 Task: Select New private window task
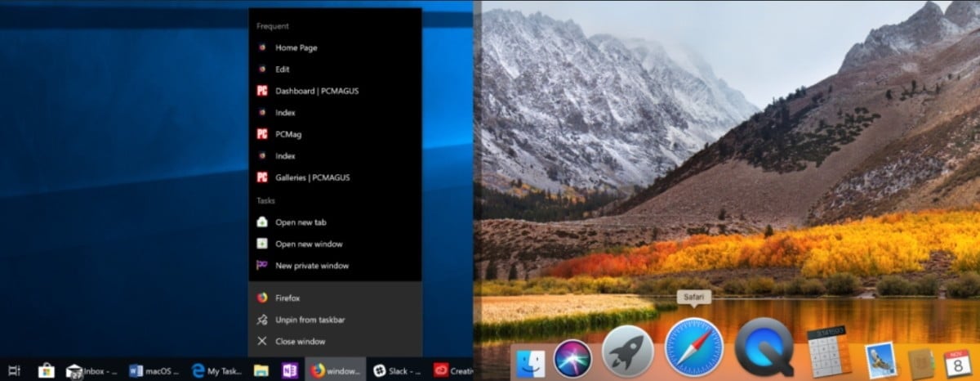point(335,266)
